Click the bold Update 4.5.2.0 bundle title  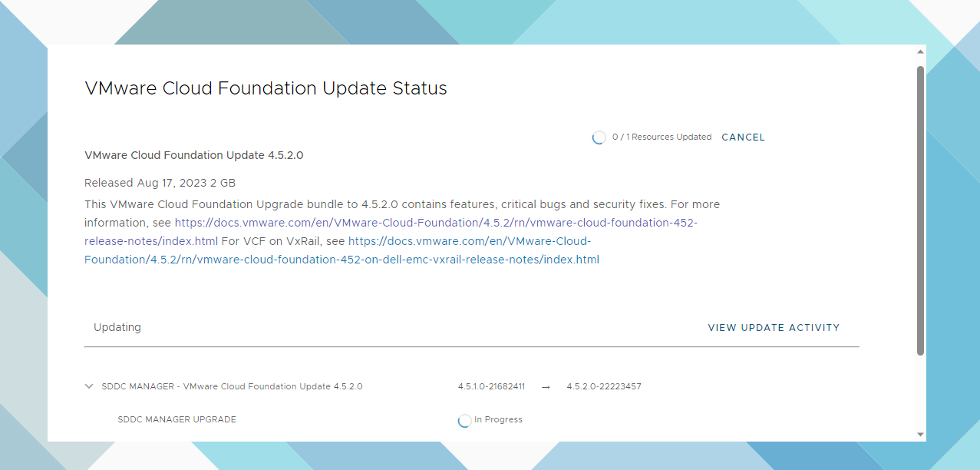click(193, 155)
